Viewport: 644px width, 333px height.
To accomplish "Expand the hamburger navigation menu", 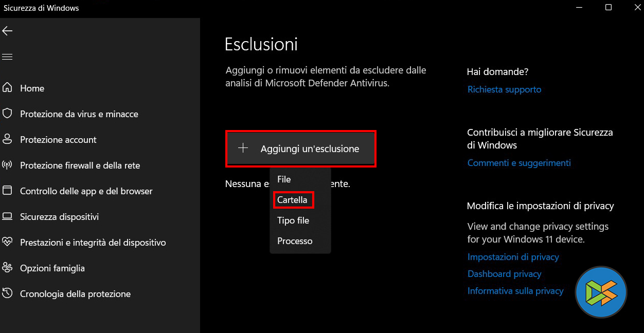I will 7,57.
